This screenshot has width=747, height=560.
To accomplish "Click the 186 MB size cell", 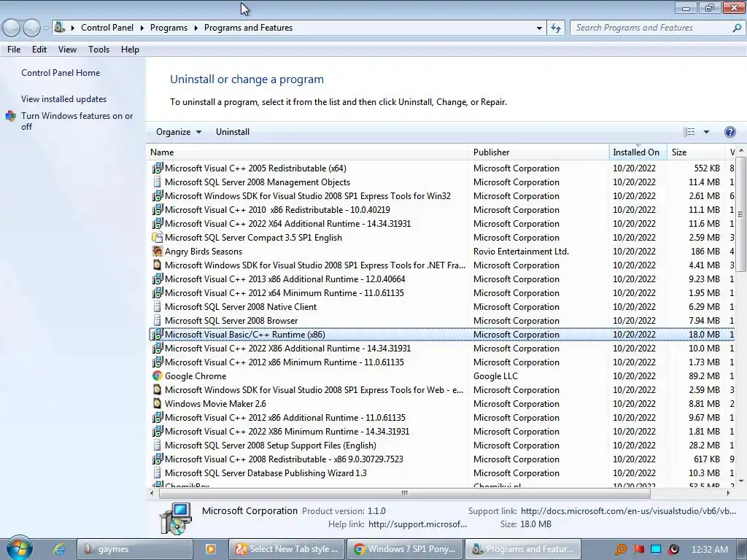I will point(705,251).
